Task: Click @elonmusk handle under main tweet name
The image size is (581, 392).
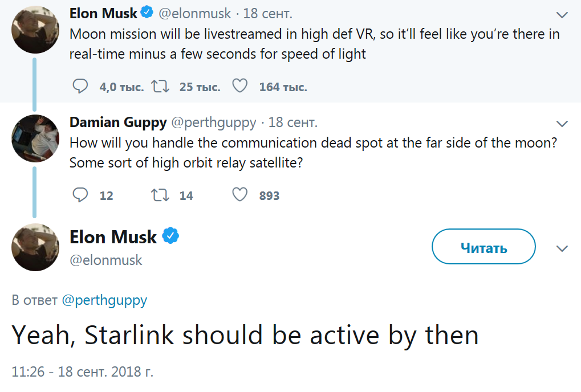Action: point(105,260)
